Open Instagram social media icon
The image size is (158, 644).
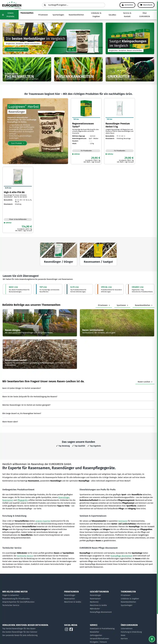pos(66,629)
